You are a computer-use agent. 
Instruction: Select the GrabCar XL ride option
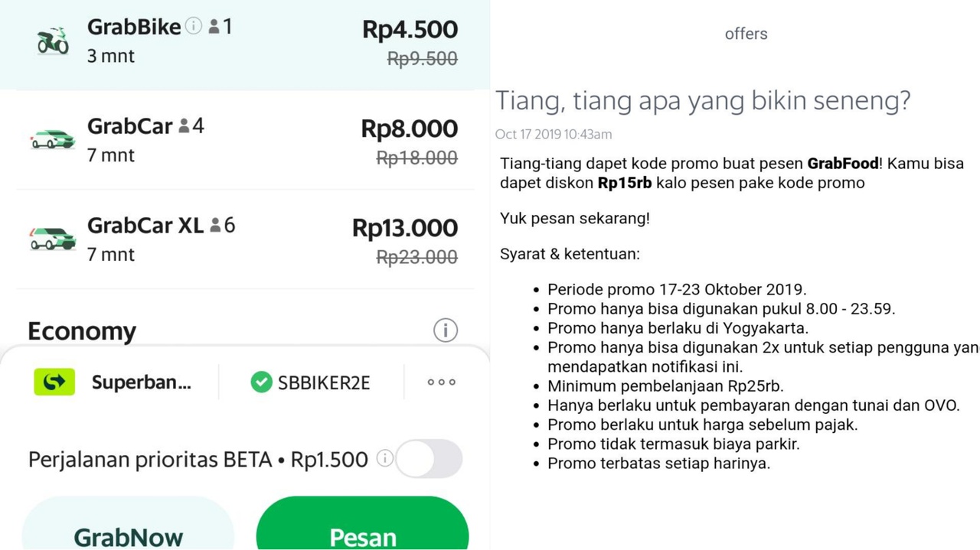coord(245,239)
